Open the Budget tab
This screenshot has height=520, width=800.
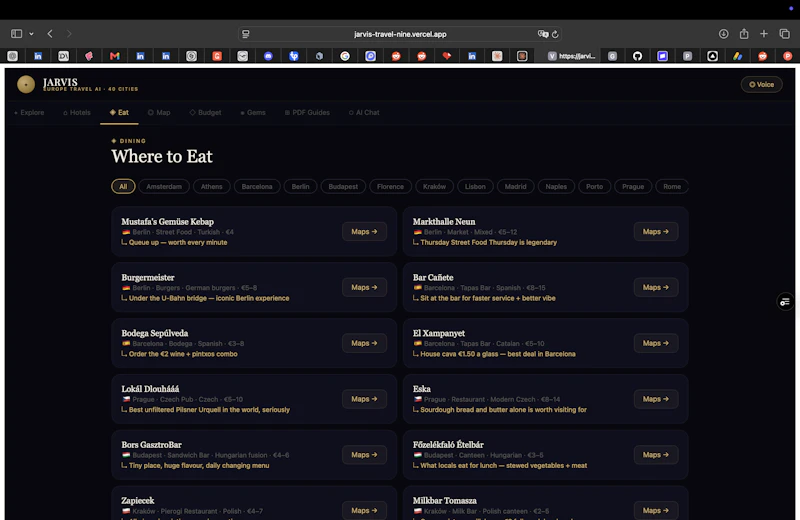(206, 112)
